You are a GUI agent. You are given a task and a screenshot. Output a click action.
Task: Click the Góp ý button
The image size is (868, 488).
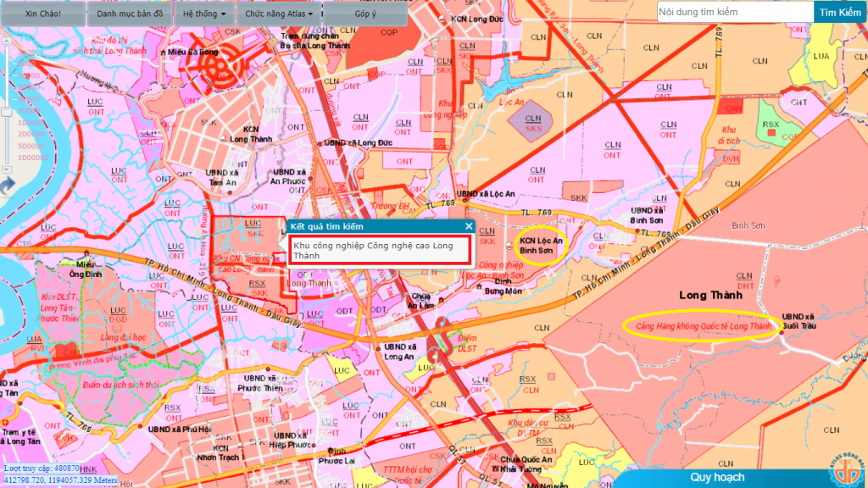coord(364,14)
